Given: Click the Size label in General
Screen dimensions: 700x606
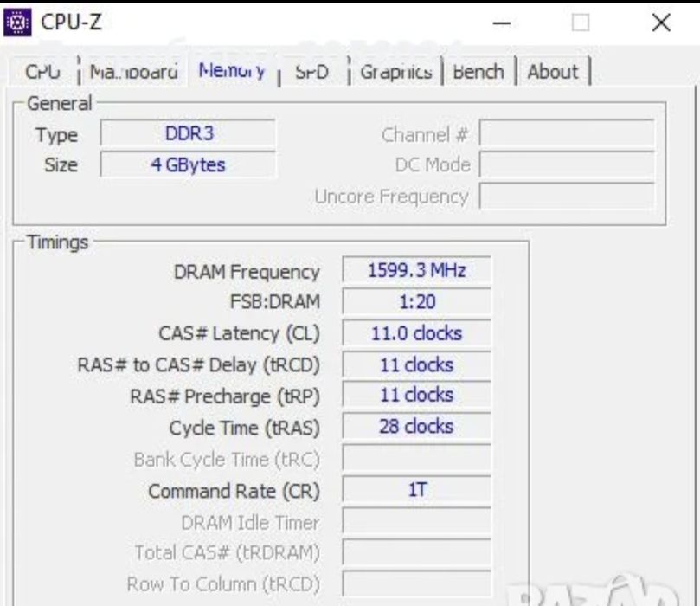Looking at the screenshot, I should click(61, 165).
